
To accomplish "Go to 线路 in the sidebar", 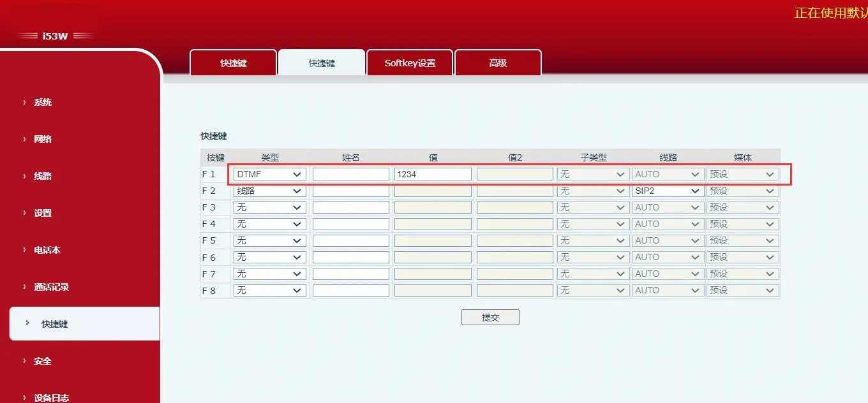I will [x=43, y=176].
